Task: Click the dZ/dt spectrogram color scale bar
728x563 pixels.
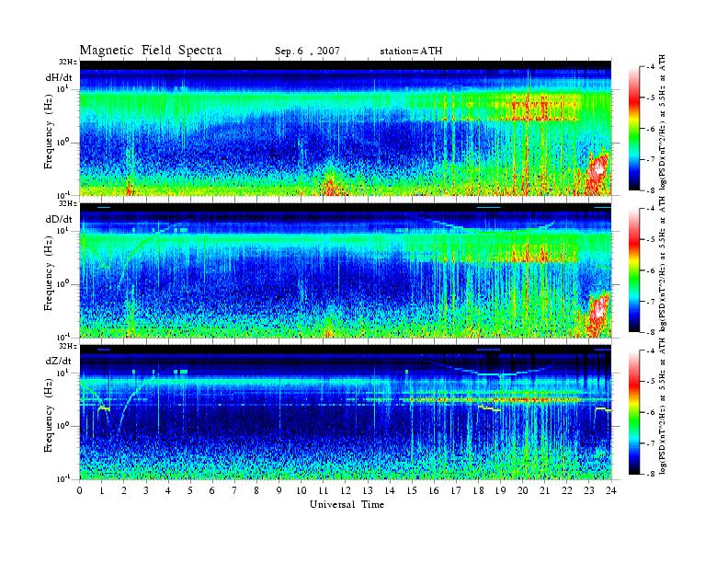Action: click(x=634, y=412)
